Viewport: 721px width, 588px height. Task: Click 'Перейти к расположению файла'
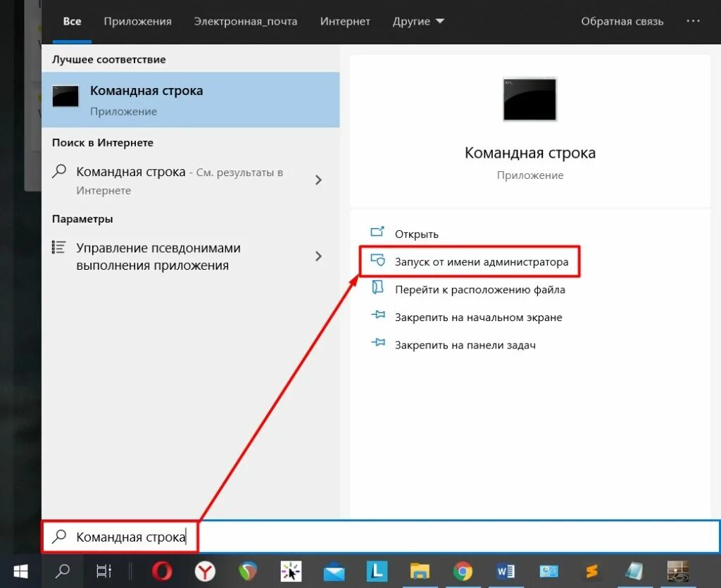[480, 289]
